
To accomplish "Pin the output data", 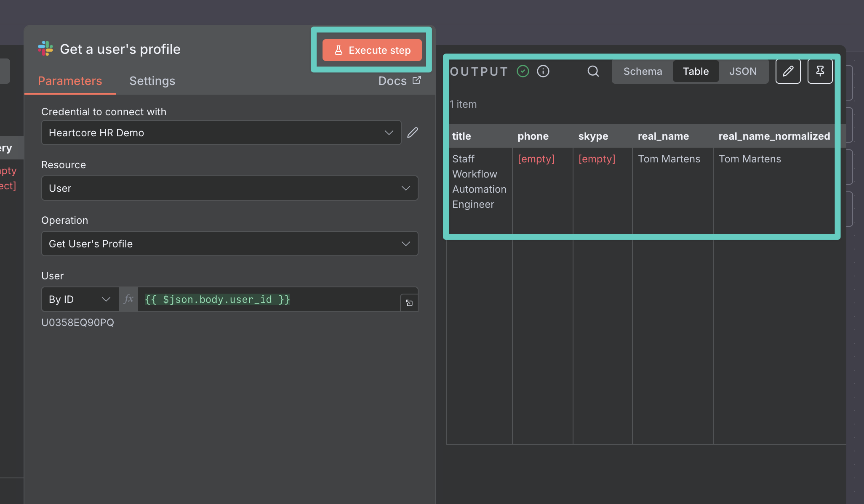I will (x=820, y=71).
